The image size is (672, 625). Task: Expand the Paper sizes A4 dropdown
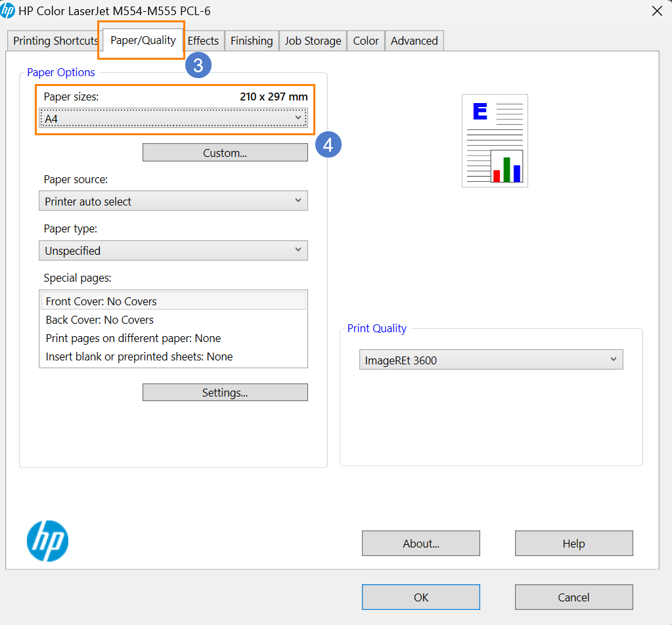173,118
